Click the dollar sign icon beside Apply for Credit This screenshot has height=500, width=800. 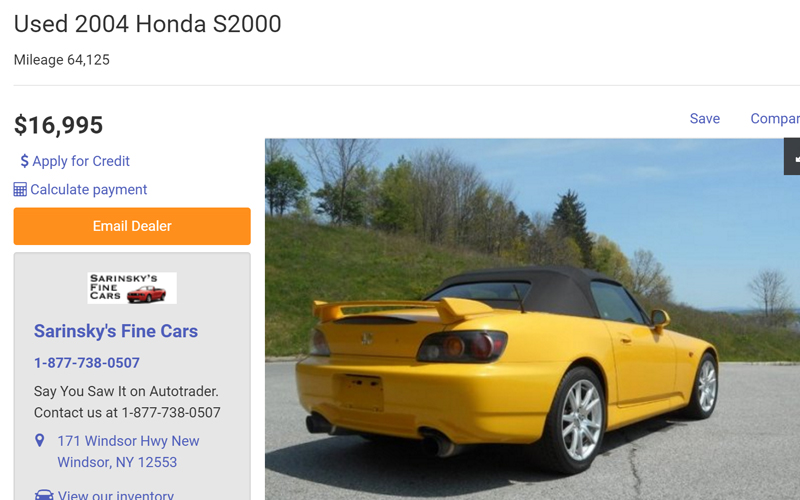[x=24, y=161]
